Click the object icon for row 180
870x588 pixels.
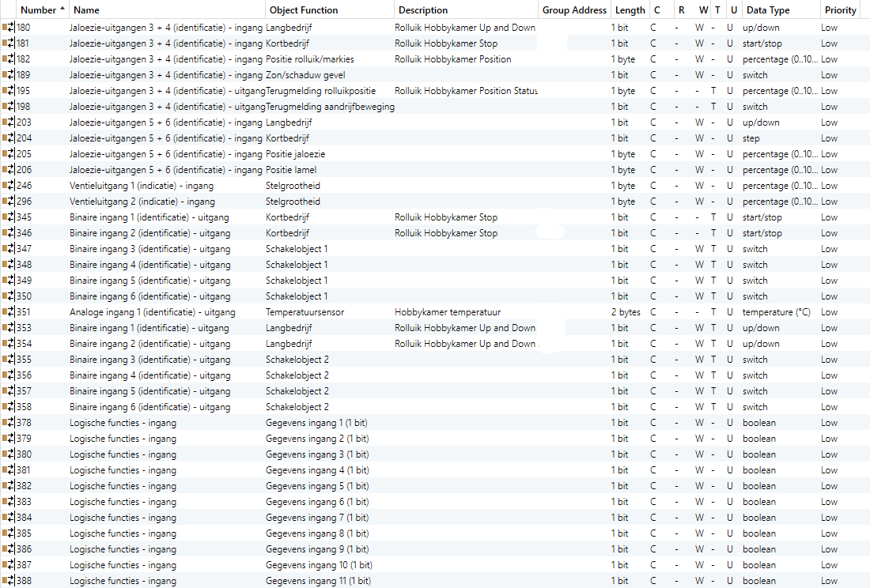tap(9, 27)
